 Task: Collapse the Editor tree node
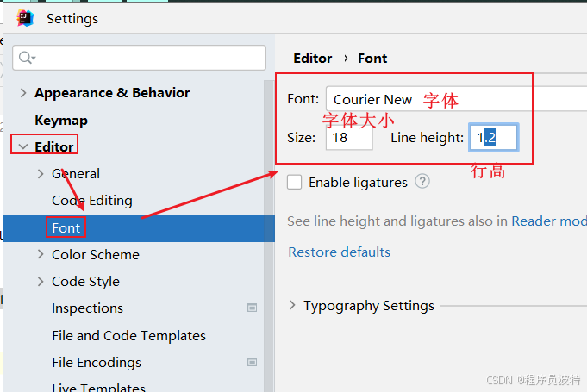tap(23, 146)
